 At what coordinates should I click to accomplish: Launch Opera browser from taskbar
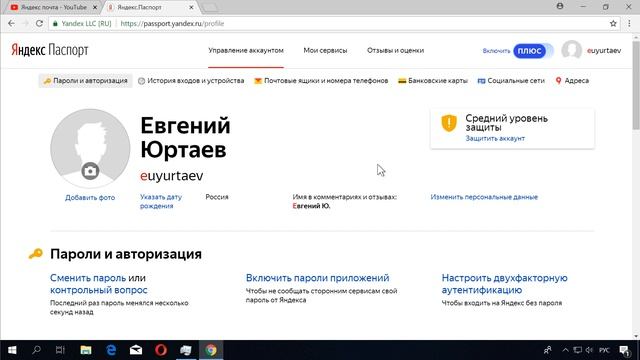(x=161, y=350)
